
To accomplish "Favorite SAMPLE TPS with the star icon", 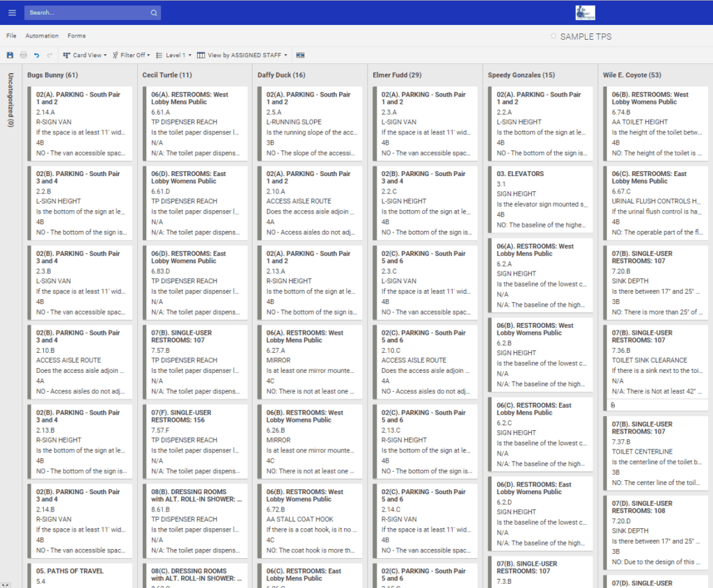I will [x=553, y=36].
